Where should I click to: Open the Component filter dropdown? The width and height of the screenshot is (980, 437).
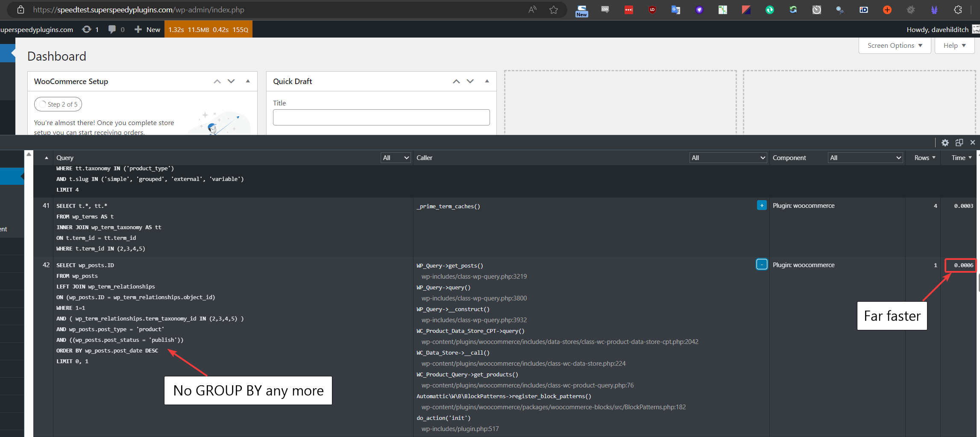[x=865, y=157]
